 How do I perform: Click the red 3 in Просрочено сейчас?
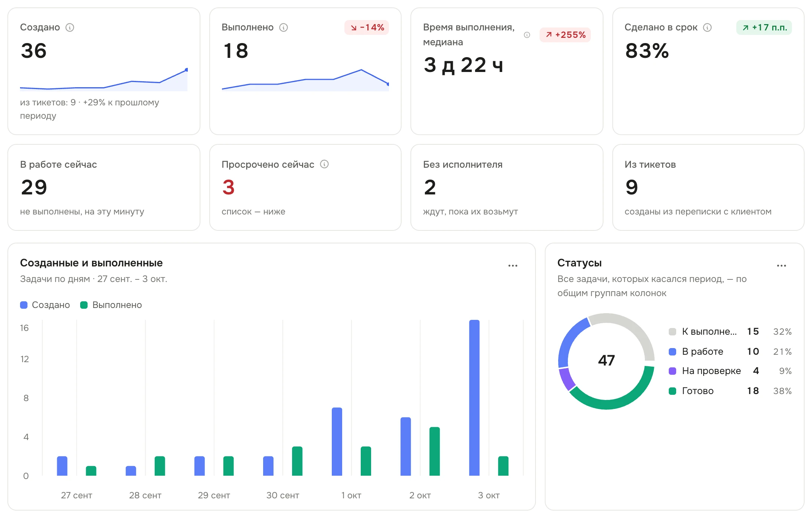pyautogui.click(x=229, y=187)
